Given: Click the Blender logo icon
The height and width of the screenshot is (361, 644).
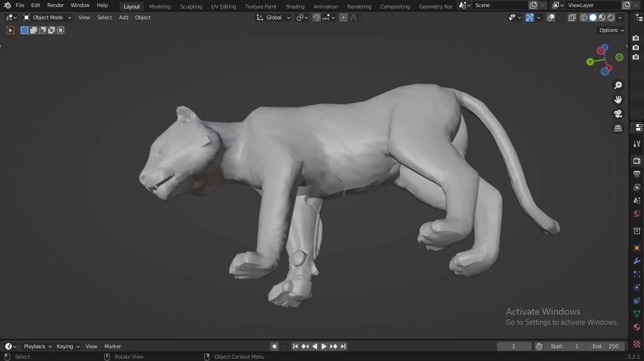Looking at the screenshot, I should tap(7, 5).
